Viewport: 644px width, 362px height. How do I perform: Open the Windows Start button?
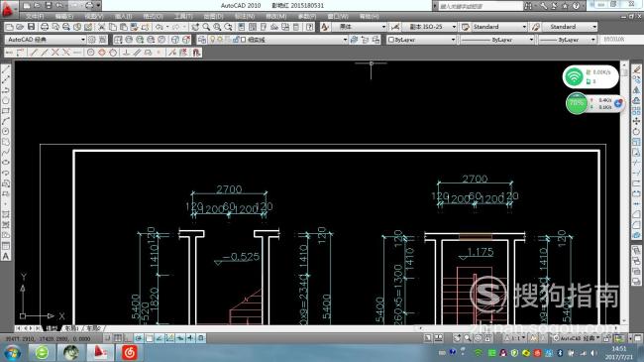click(12, 353)
